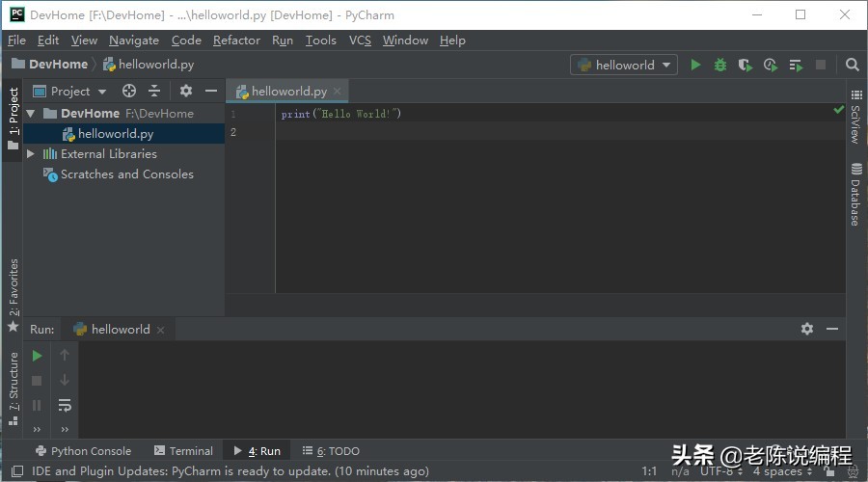Rerun helloworld from Run panel play icon
868x482 pixels.
tap(37, 356)
